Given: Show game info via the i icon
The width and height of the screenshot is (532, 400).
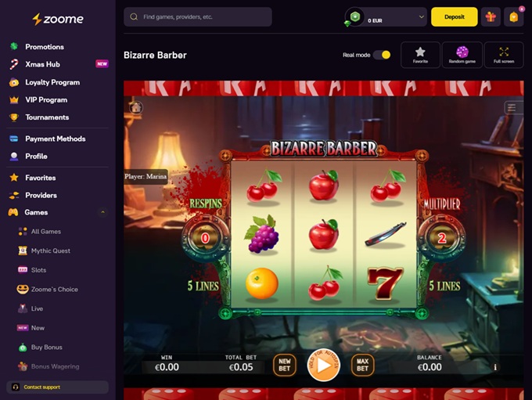Looking at the screenshot, I should tap(495, 367).
